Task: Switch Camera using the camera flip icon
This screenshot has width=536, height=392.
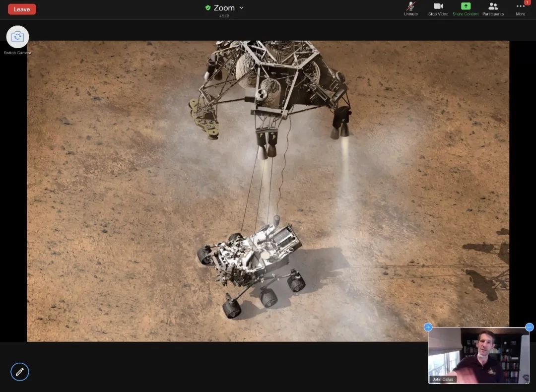Action: pyautogui.click(x=17, y=37)
